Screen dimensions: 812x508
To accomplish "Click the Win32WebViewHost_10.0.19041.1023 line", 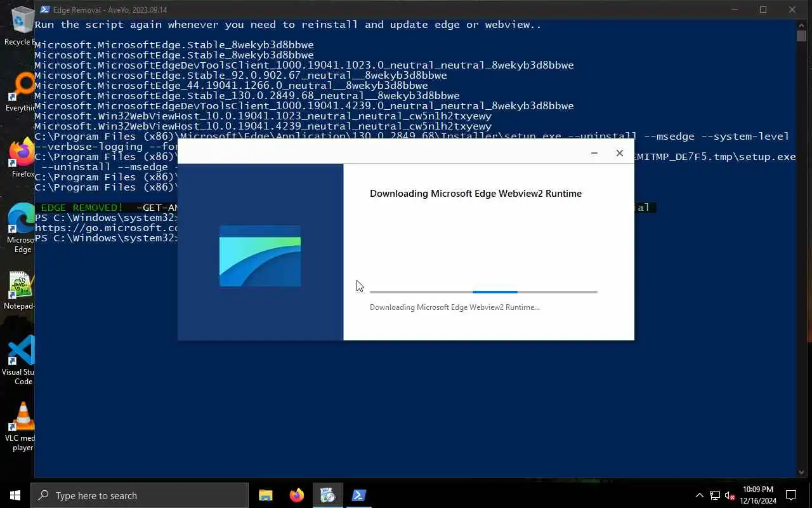I will coord(263,116).
